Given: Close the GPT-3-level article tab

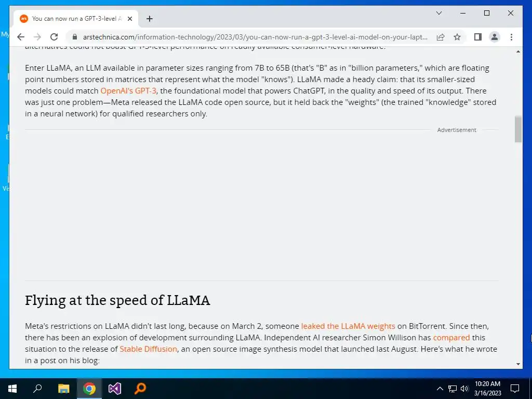Looking at the screenshot, I should [x=129, y=19].
